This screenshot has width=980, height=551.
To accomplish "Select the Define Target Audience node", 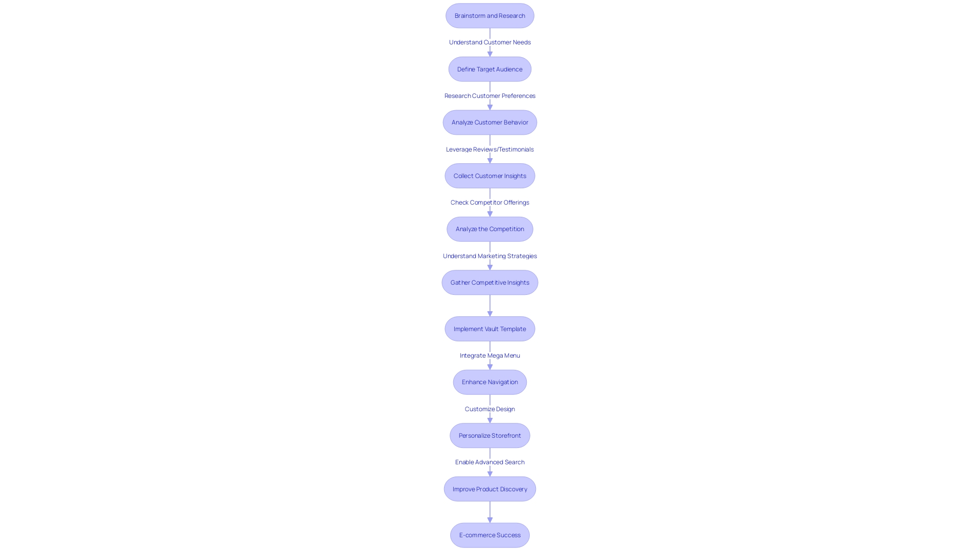I will click(490, 69).
